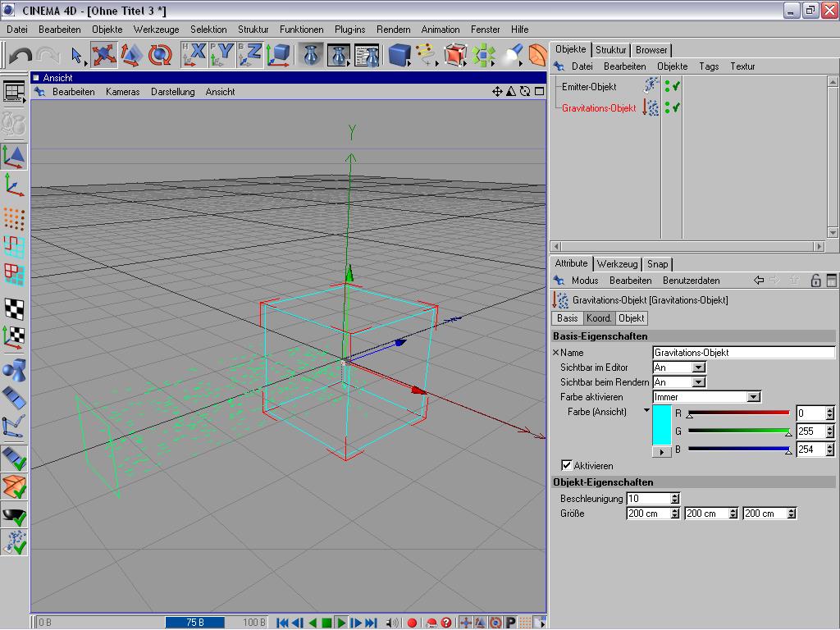Click the play forward button in the timeline
840x630 pixels.
click(341, 623)
